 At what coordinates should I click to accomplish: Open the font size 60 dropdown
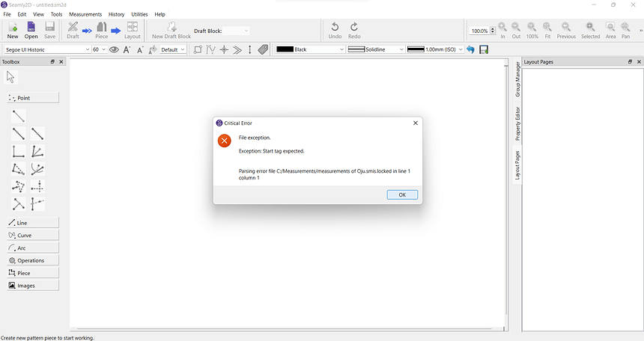click(99, 49)
